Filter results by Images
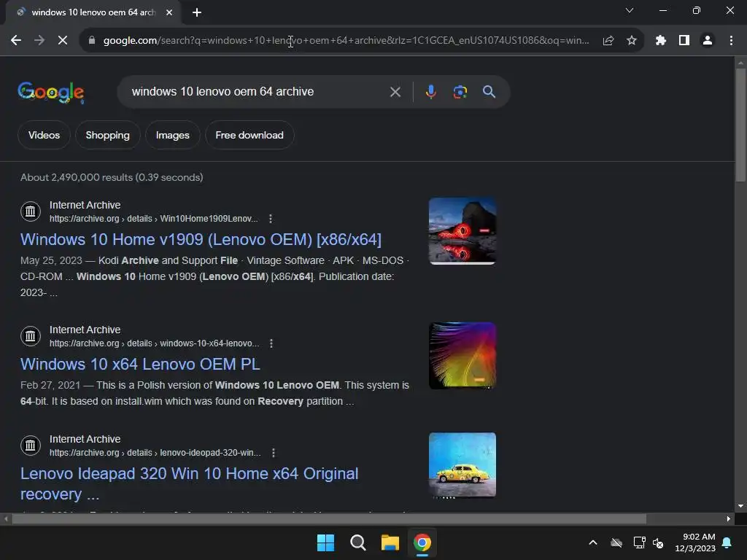This screenshot has width=747, height=560. tap(172, 135)
